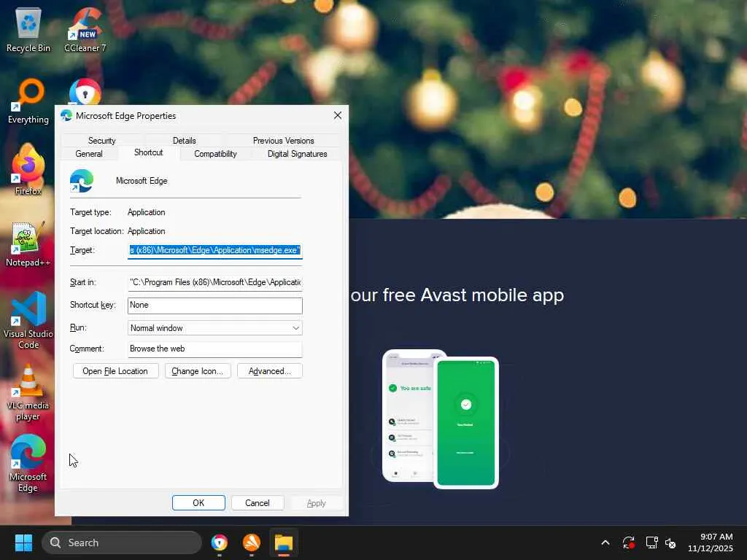
Task: Show hidden system tray icons chevron
Action: point(605,542)
